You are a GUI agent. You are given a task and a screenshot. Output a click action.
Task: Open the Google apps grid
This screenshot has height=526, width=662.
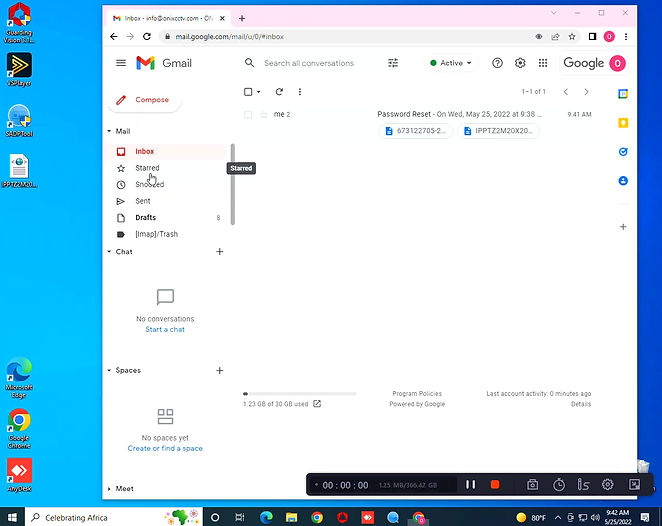(x=543, y=63)
